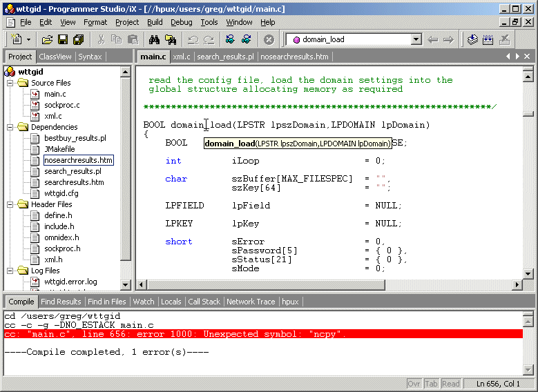Open the Tools menu

(x=209, y=22)
